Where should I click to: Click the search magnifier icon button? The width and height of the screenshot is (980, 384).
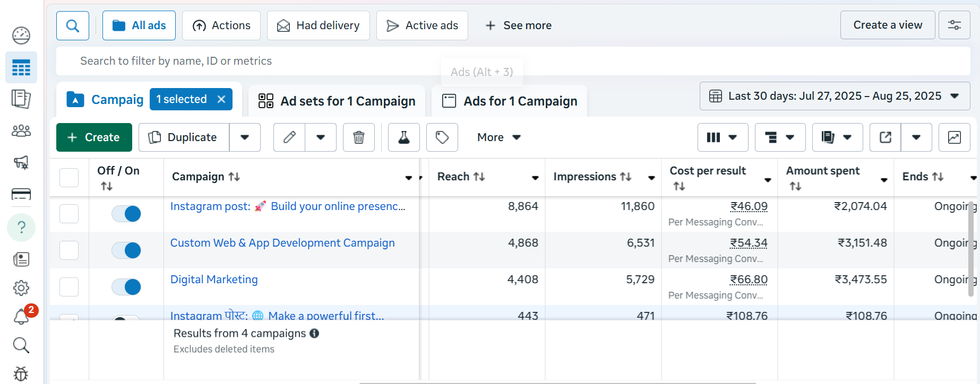coord(73,25)
